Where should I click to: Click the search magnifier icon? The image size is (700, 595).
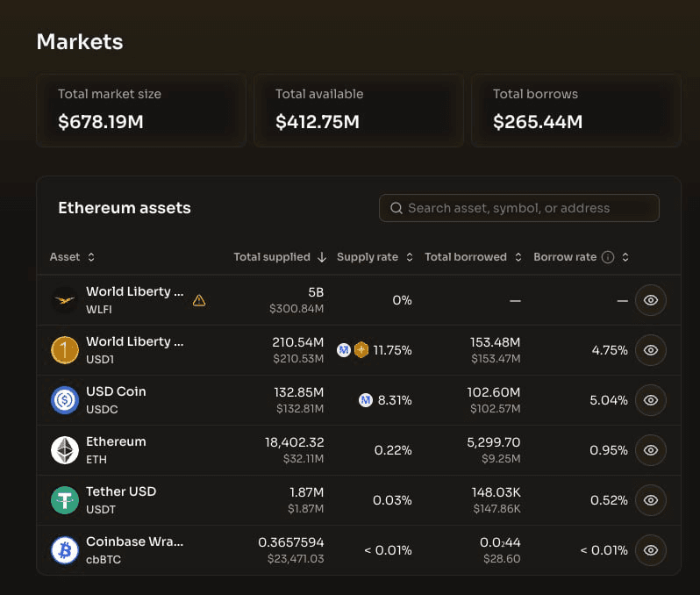(396, 208)
